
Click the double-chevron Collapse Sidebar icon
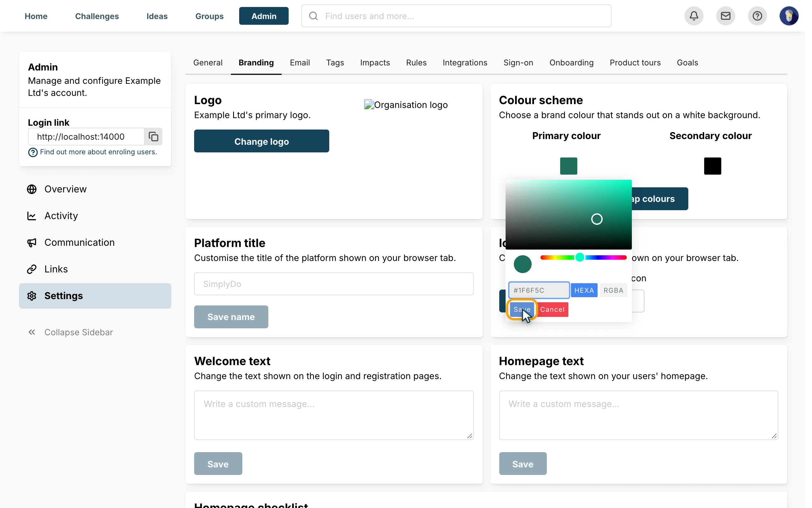[32, 332]
